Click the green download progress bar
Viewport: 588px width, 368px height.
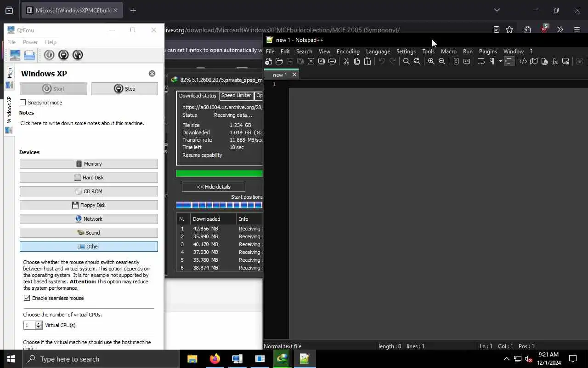(219, 173)
